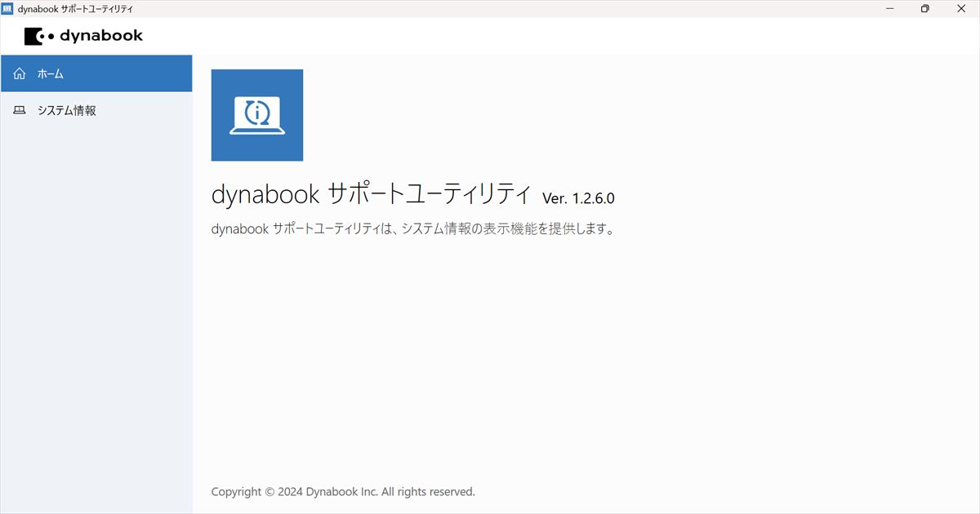Click the app icon in title bar
Viewport: 980px width, 514px height.
click(8, 8)
